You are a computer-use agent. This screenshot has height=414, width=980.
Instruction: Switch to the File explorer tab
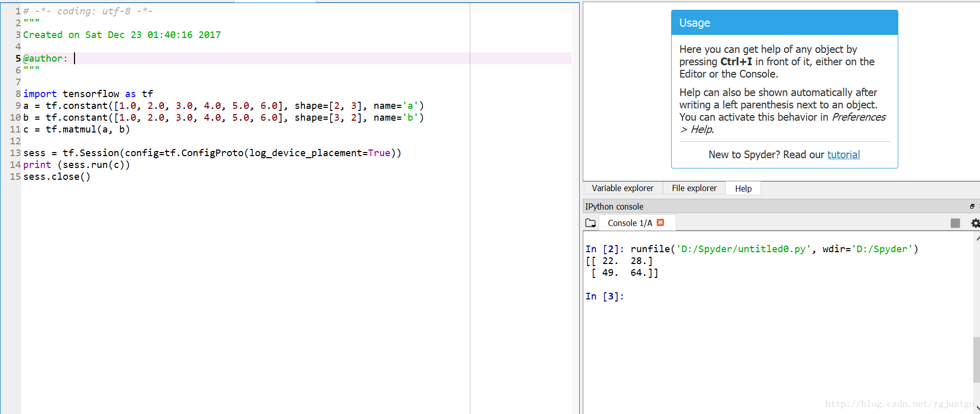[694, 188]
